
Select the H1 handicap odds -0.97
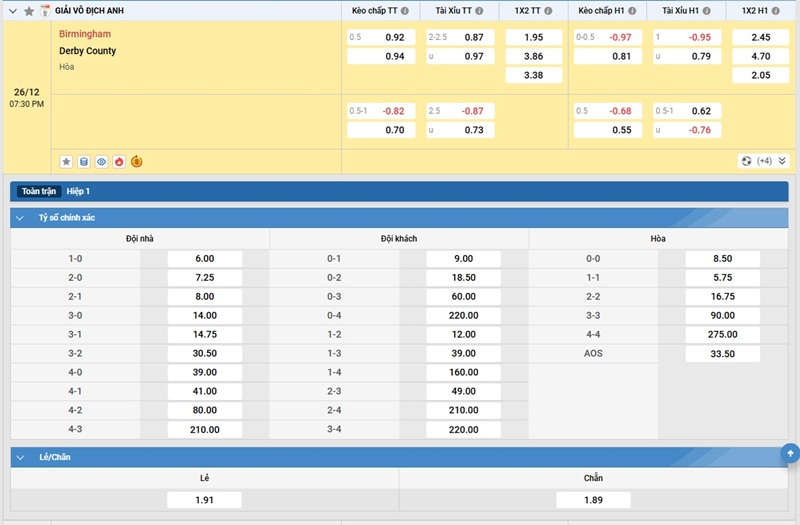(608, 37)
